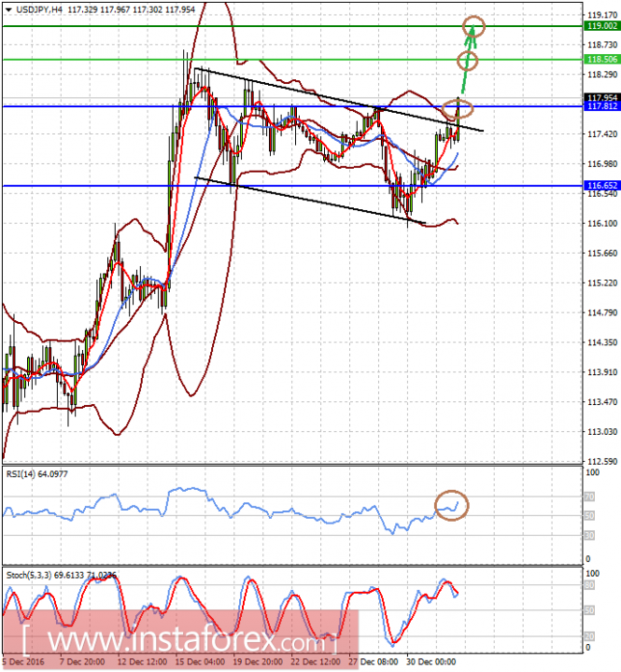Image resolution: width=621 pixels, height=672 pixels.
Task: Select the 119.002 green price level label
Action: [602, 26]
